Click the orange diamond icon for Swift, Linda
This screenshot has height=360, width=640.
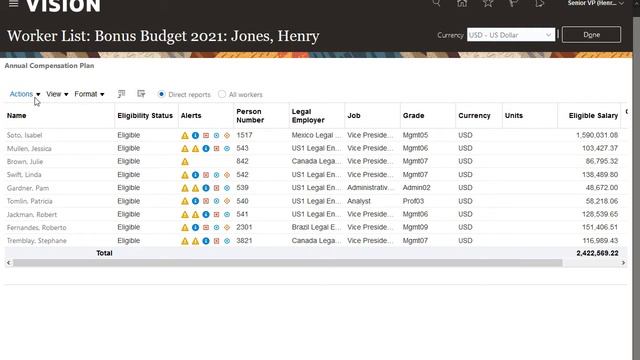(x=227, y=175)
